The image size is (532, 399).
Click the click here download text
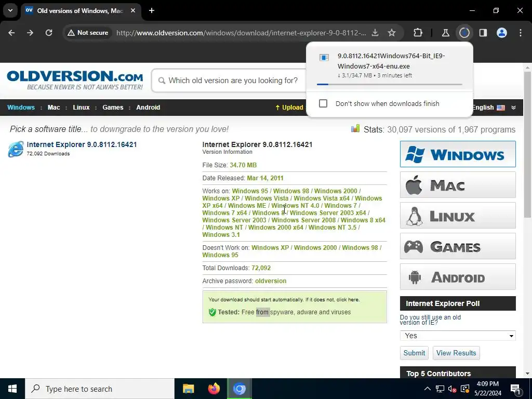(348, 300)
